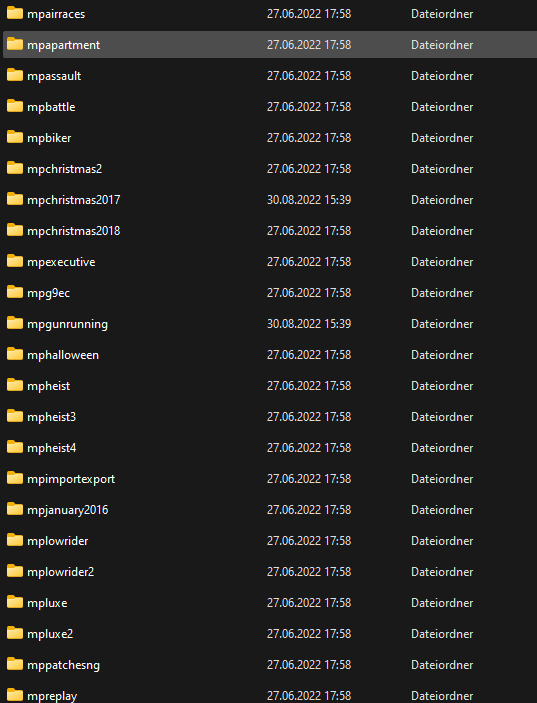Click the mpluxe2 folder icon
Image resolution: width=537 pixels, height=703 pixels.
[15, 634]
